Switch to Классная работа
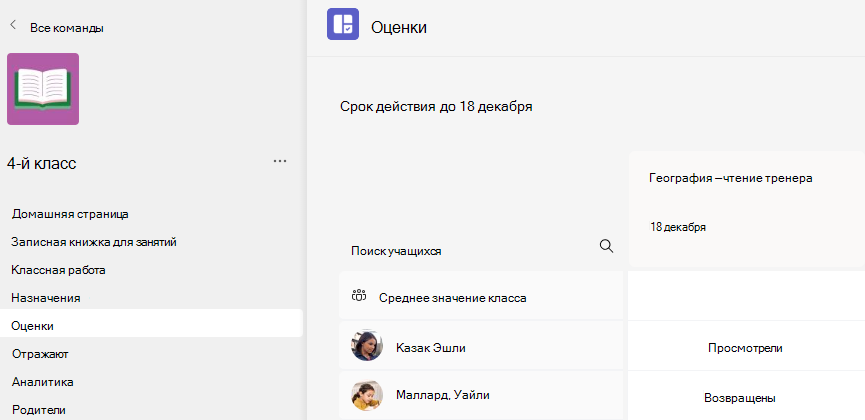The width and height of the screenshot is (865, 420). pyautogui.click(x=58, y=270)
